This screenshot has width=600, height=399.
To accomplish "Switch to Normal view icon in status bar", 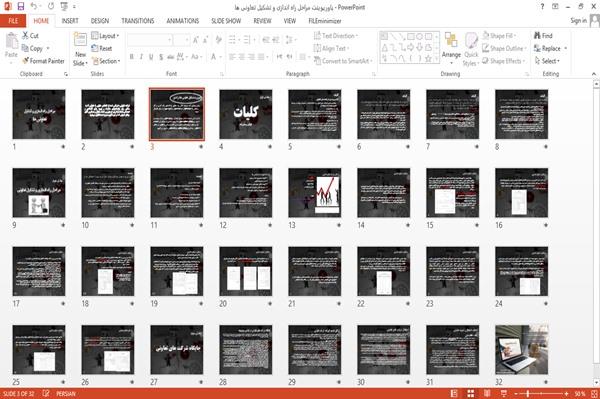I will click(x=454, y=393).
